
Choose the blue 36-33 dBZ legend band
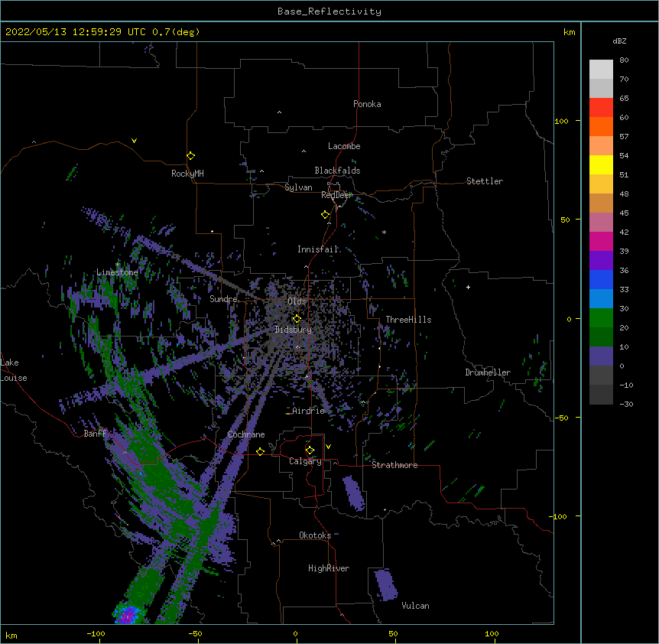601,279
